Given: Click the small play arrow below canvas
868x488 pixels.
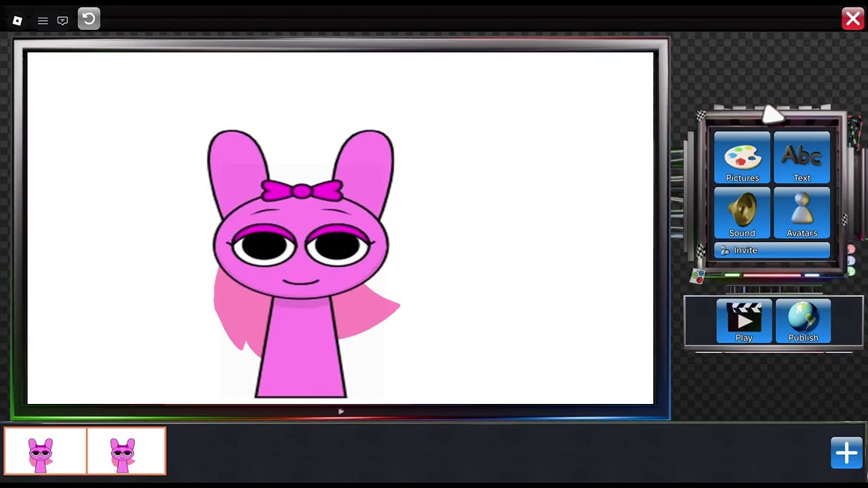Looking at the screenshot, I should (341, 411).
